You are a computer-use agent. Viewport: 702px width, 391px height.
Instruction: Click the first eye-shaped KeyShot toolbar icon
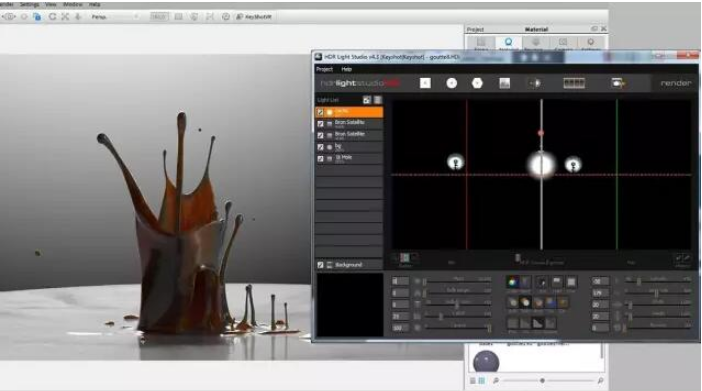[9, 17]
